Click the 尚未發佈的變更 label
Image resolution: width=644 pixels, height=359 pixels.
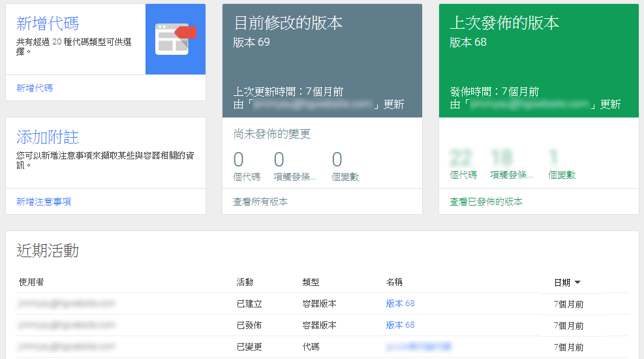coord(272,134)
